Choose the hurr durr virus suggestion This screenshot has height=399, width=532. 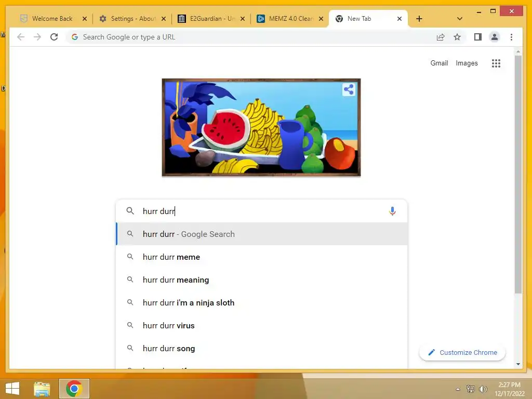click(x=261, y=325)
